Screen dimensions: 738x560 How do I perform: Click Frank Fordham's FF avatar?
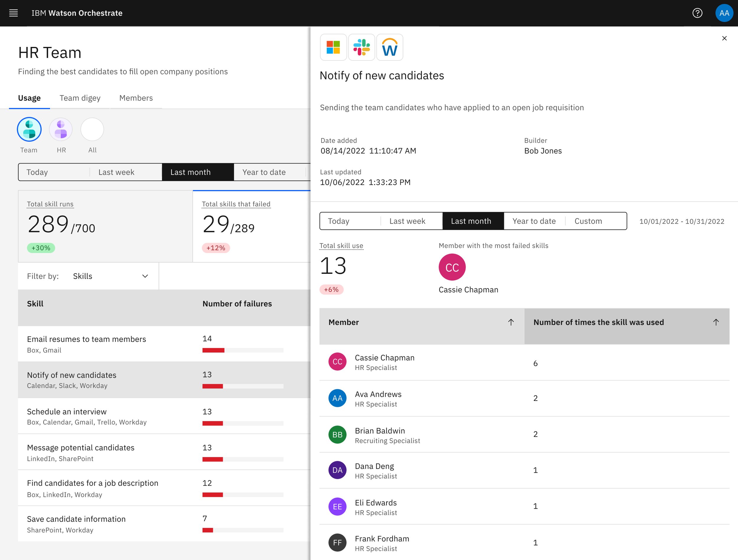click(x=337, y=543)
